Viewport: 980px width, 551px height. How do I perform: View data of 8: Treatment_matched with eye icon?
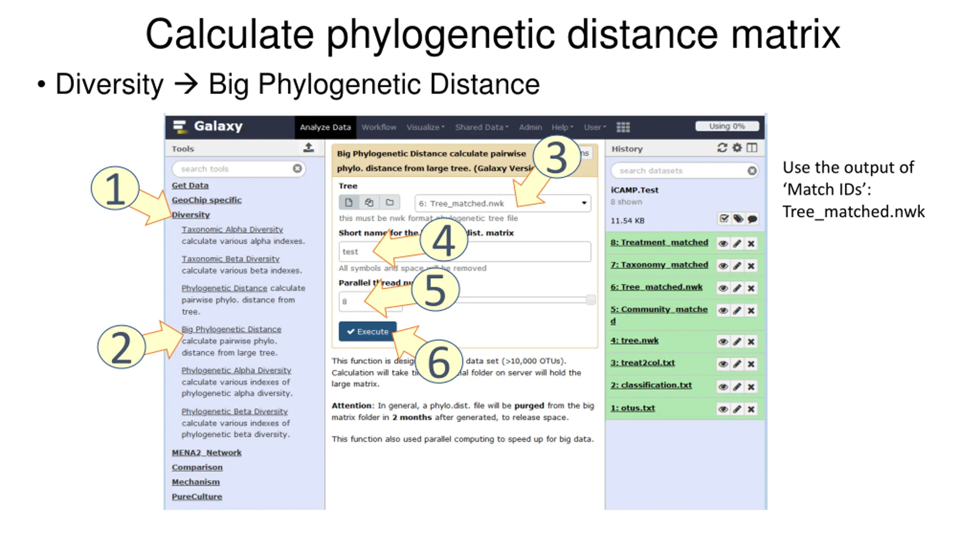tap(723, 244)
